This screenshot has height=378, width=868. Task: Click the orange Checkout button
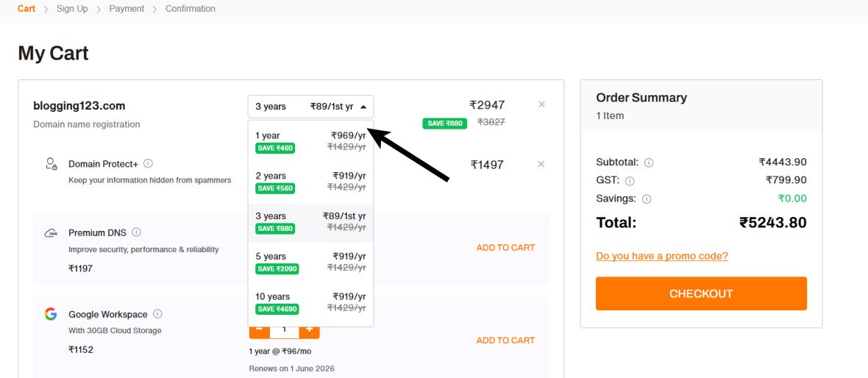(x=701, y=293)
